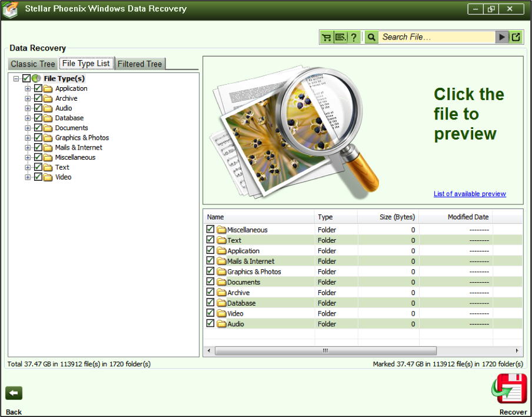
Task: Click the scrollbar right arrow in file list
Action: point(517,350)
